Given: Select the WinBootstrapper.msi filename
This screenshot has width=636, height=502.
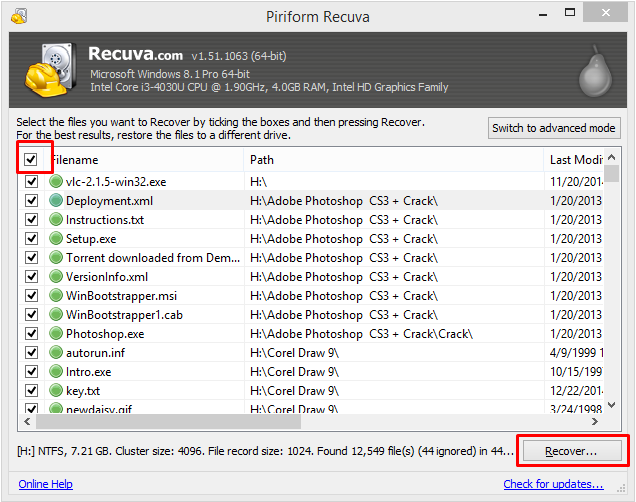Looking at the screenshot, I should point(122,296).
